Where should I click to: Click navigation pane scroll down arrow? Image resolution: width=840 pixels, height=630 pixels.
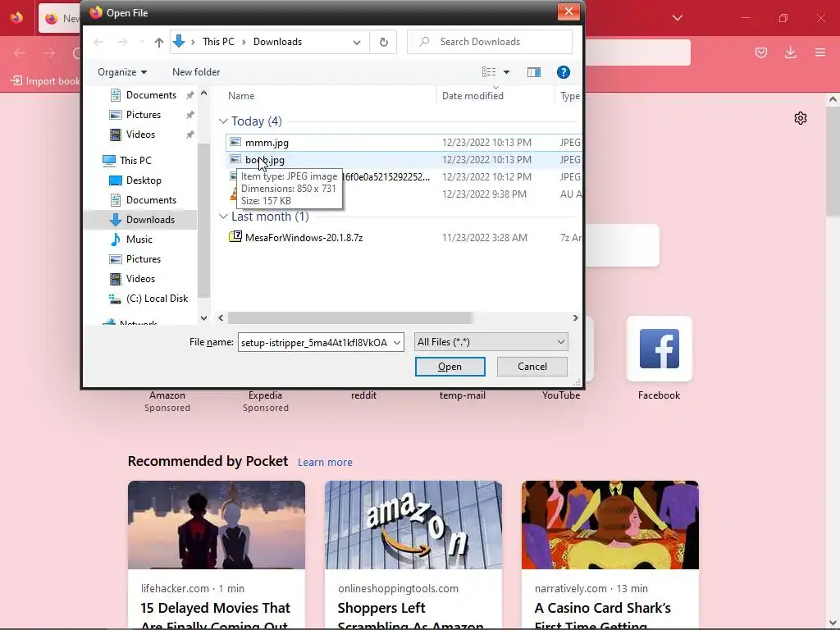tap(203, 318)
